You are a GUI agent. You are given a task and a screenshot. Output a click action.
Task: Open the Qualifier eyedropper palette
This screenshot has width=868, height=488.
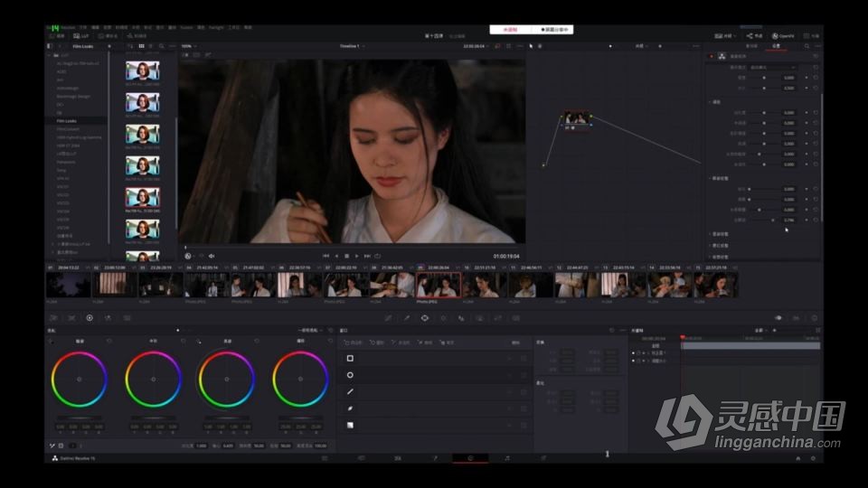coord(407,318)
